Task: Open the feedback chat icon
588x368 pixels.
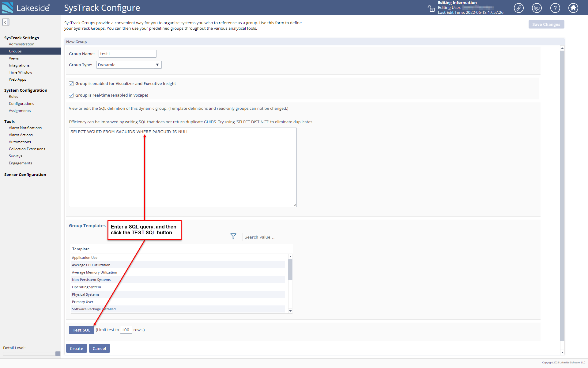Action: click(x=537, y=8)
